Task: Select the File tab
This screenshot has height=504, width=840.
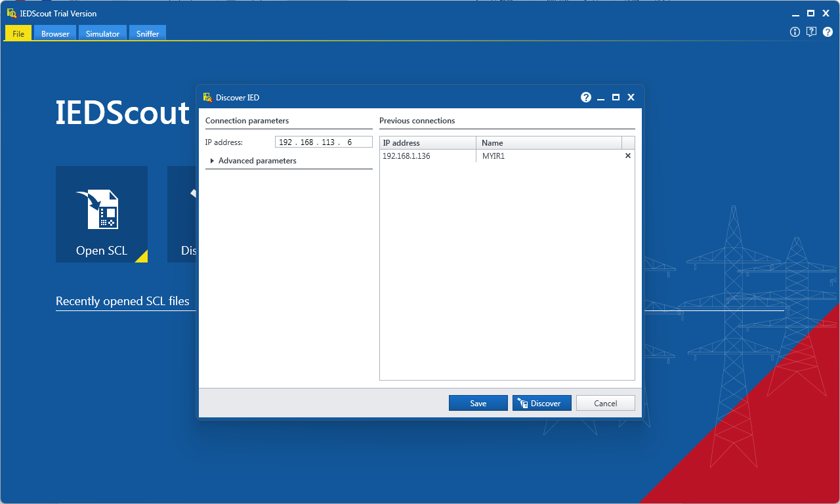Action: (18, 33)
